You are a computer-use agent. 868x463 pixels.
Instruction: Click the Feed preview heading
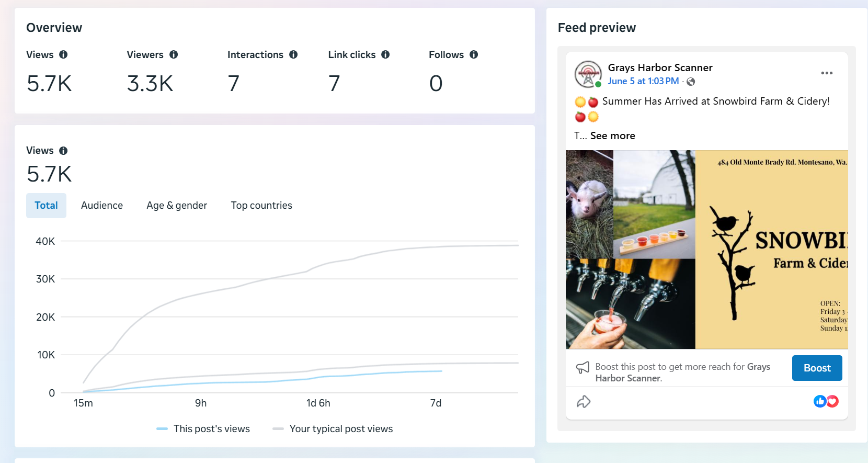tap(597, 28)
